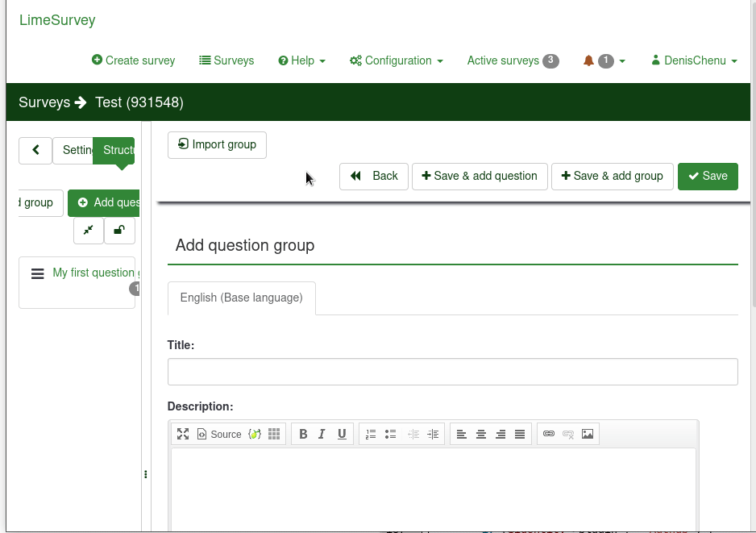This screenshot has width=756, height=533.
Task: Toggle Source view in the editor
Action: tap(219, 434)
